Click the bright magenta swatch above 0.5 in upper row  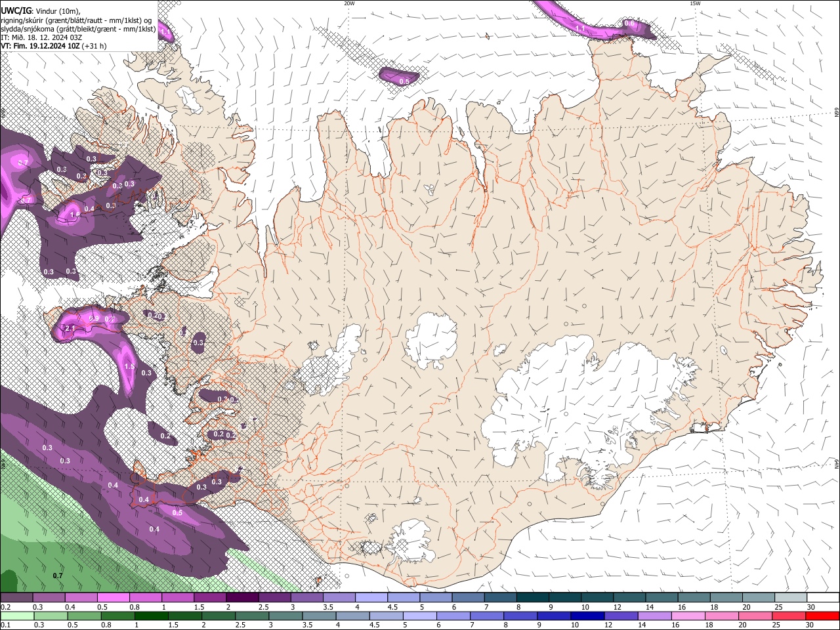tap(114, 598)
